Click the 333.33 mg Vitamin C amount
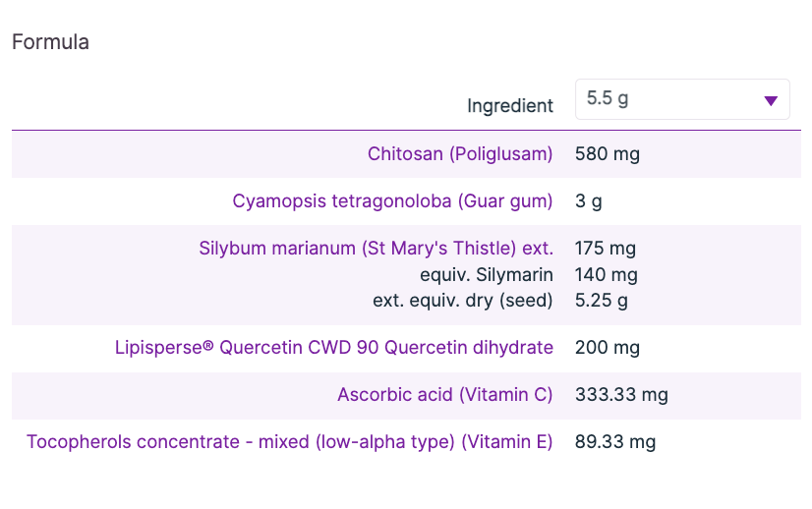812x509 pixels. (x=621, y=395)
